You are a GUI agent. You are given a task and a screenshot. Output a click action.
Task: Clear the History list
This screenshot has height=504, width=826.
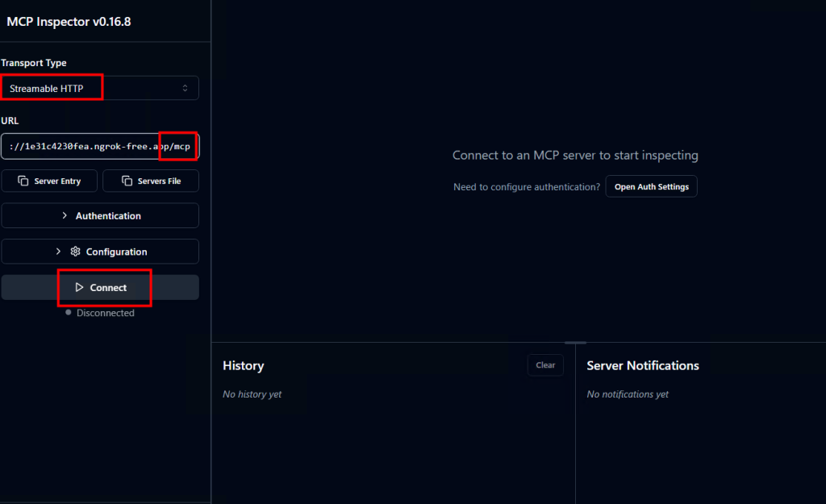[x=545, y=365]
